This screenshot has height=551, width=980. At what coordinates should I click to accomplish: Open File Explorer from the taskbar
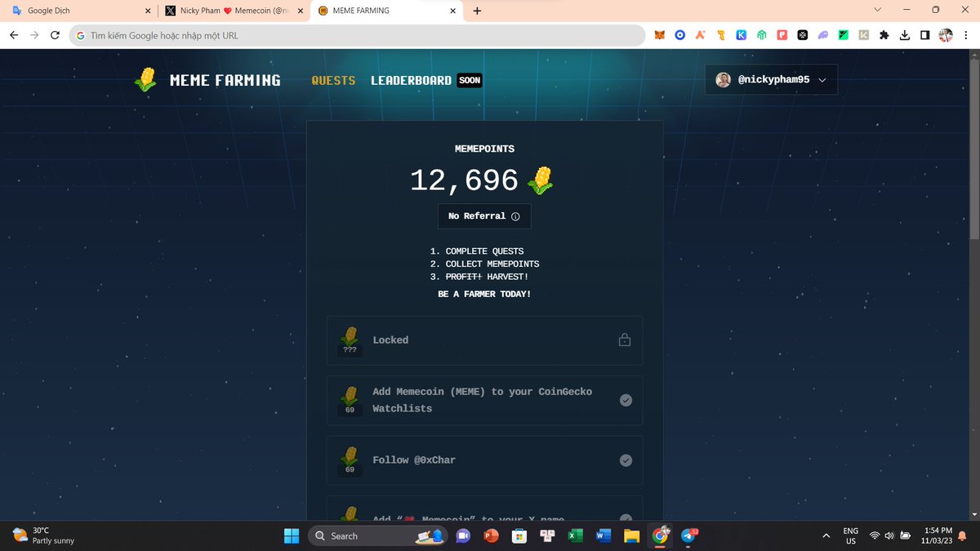point(631,535)
